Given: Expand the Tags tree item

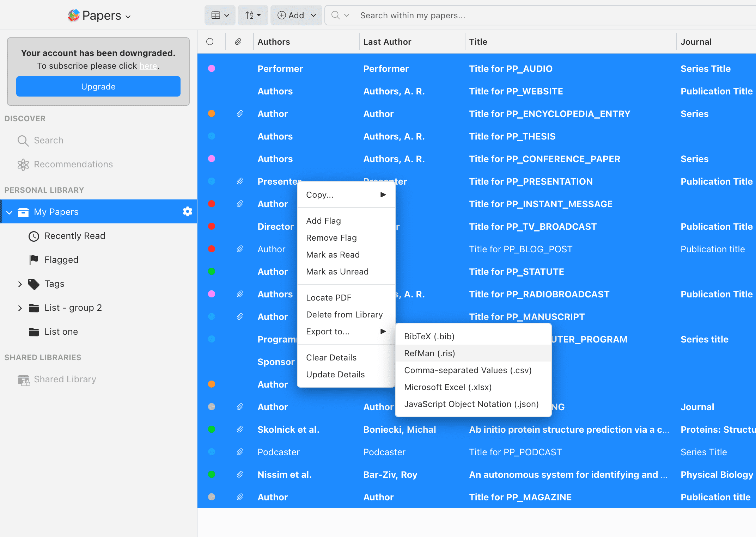Looking at the screenshot, I should (x=20, y=284).
